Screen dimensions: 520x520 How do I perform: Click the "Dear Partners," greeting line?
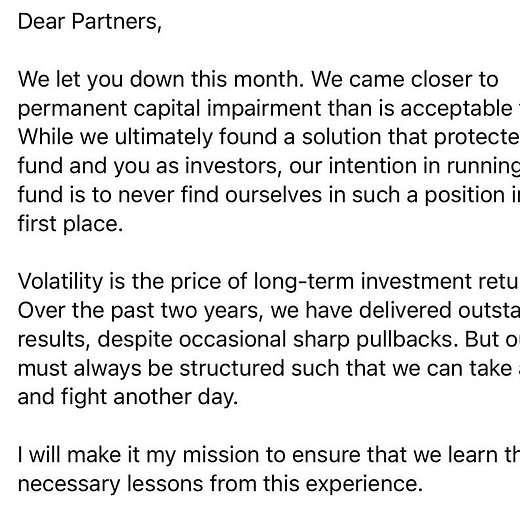click(x=90, y=22)
